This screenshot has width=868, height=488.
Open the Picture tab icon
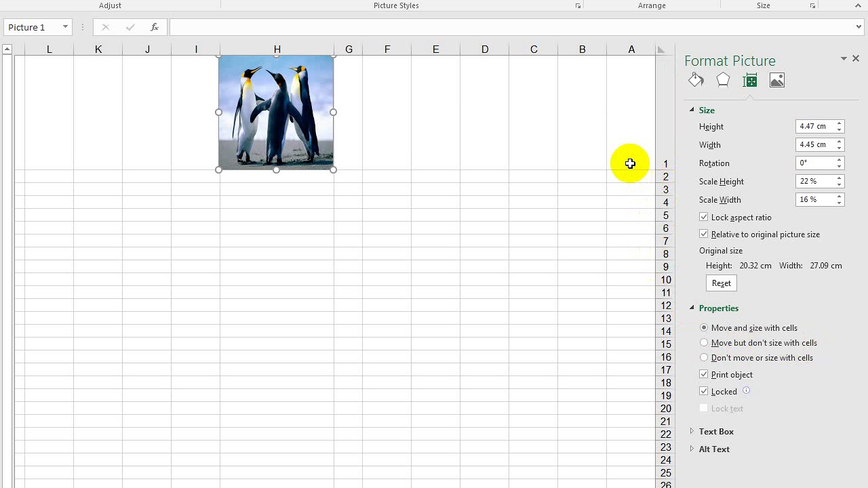click(x=777, y=81)
